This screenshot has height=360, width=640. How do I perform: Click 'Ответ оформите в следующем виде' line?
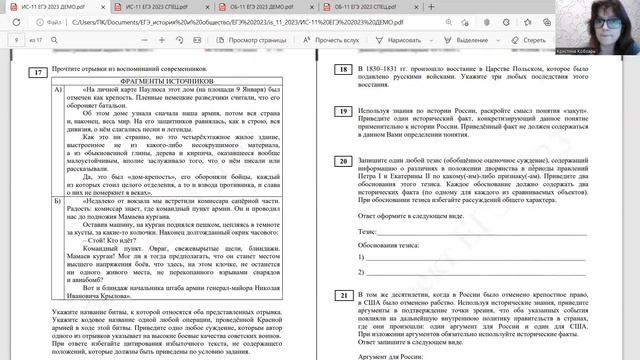coord(411,216)
